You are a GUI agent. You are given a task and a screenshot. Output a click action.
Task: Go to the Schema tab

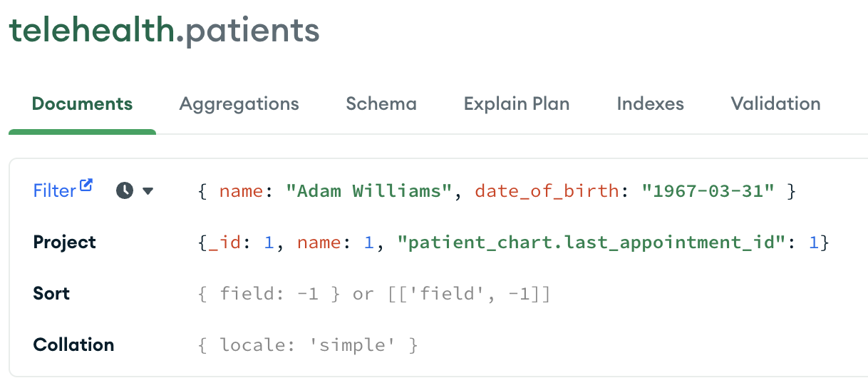(x=381, y=104)
